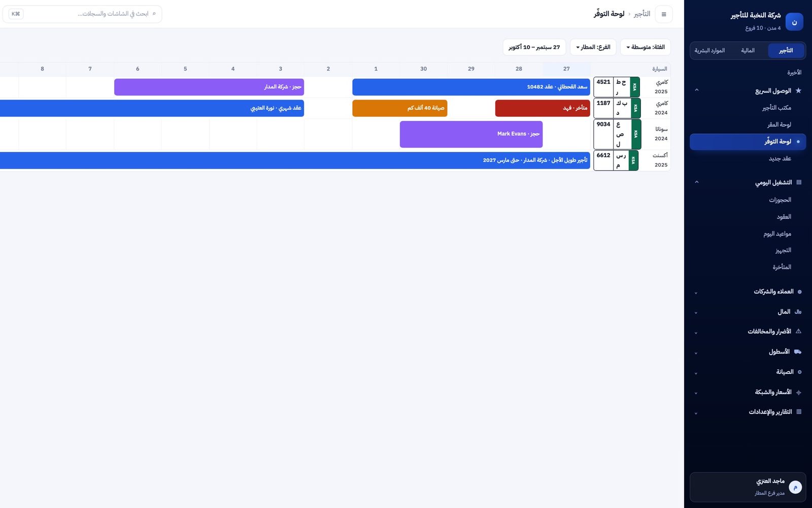Select لوحة التوفّر in sidebar
Viewport: 812px width, 508px height.
click(748, 142)
